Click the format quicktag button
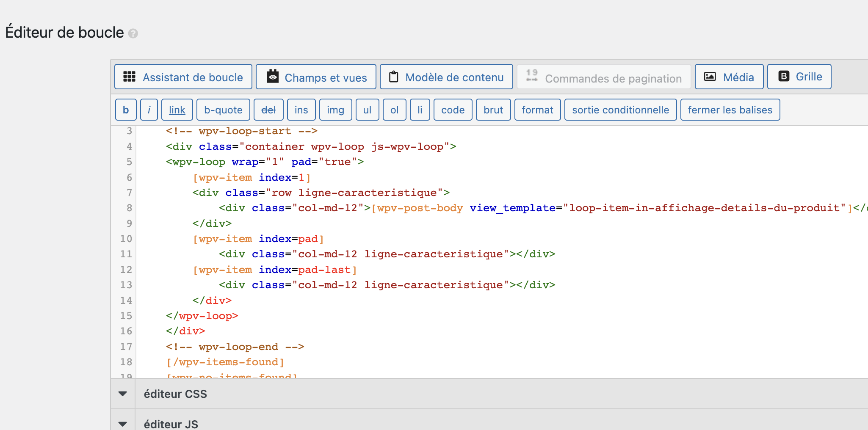 tap(537, 110)
